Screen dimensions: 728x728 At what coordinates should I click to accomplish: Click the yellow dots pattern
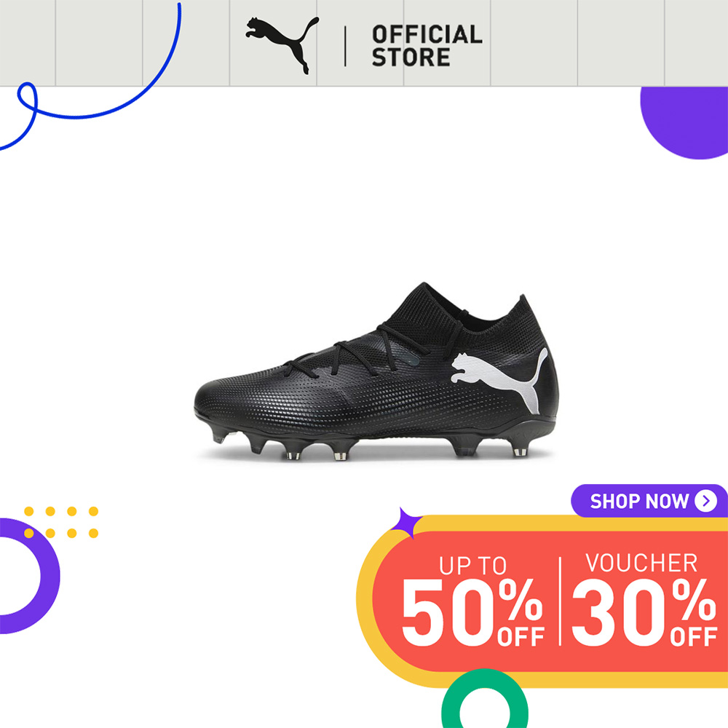tap(61, 522)
